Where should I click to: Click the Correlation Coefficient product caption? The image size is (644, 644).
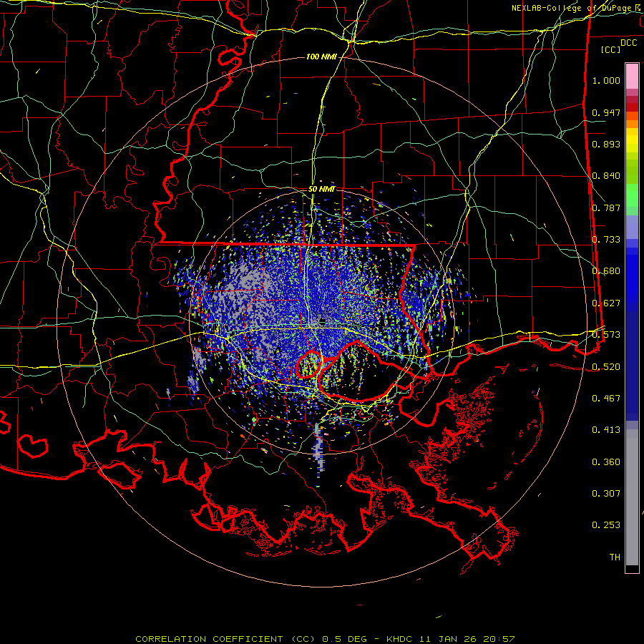pos(325,639)
